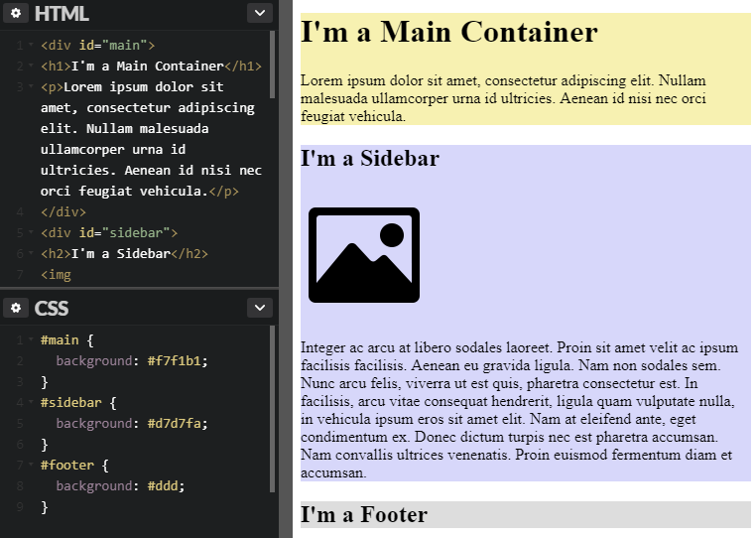Image resolution: width=756 pixels, height=538 pixels.
Task: Expand the CSS panel dropdown chevron
Action: click(x=260, y=308)
